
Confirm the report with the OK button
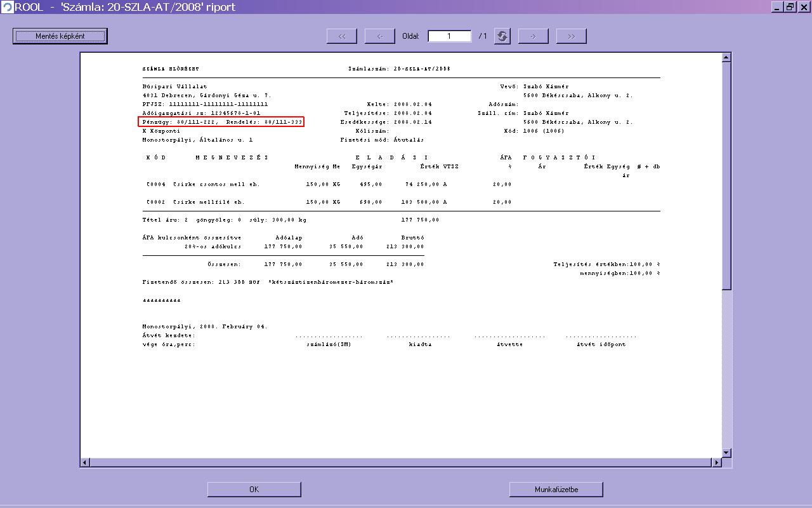(x=254, y=490)
